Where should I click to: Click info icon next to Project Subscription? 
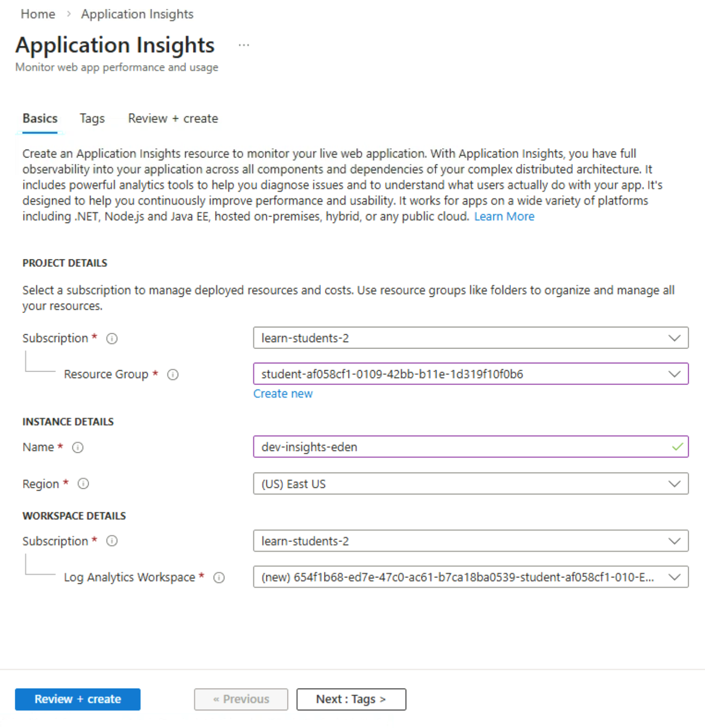(112, 339)
